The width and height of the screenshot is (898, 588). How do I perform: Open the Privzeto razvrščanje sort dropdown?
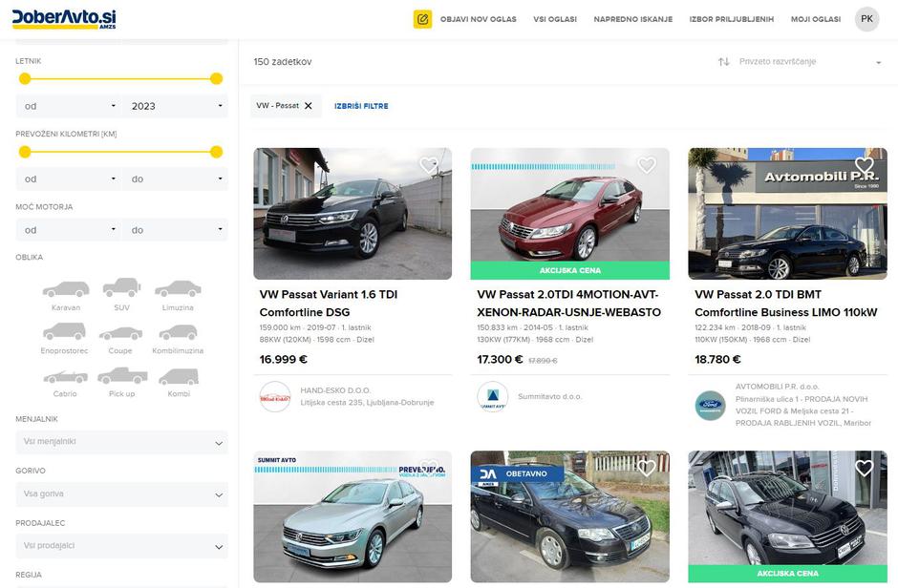810,62
